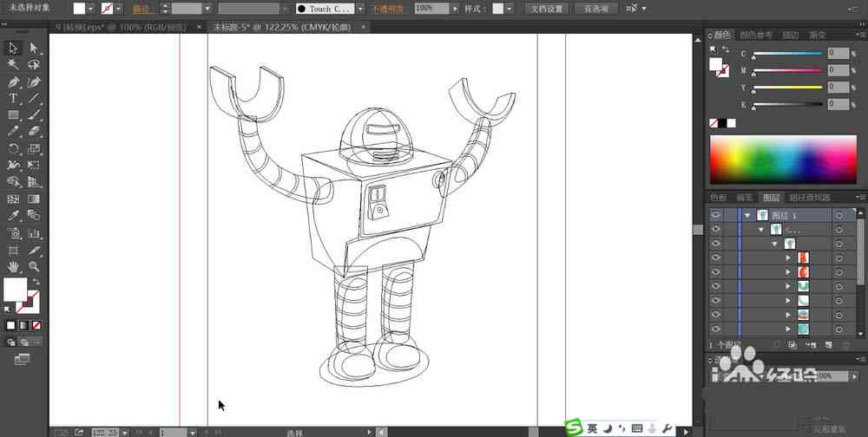Open zoom level dropdown in status bar
The width and height of the screenshot is (868, 437).
tap(125, 432)
